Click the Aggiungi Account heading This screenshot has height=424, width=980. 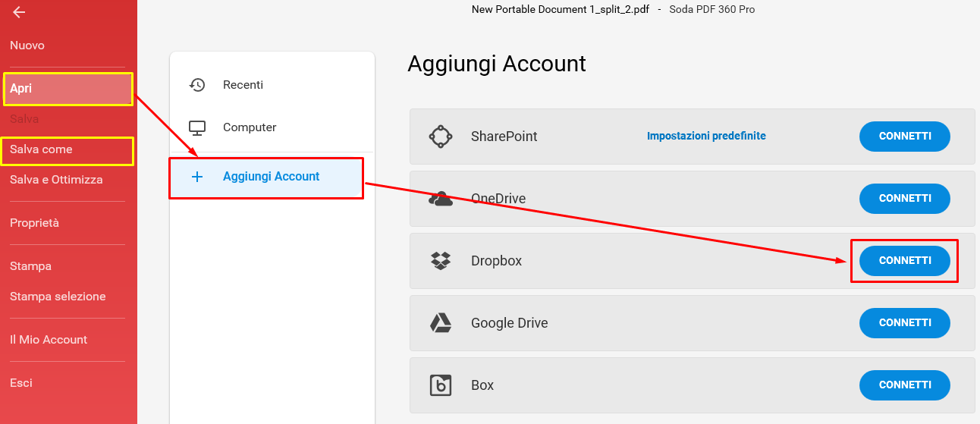[x=497, y=64]
